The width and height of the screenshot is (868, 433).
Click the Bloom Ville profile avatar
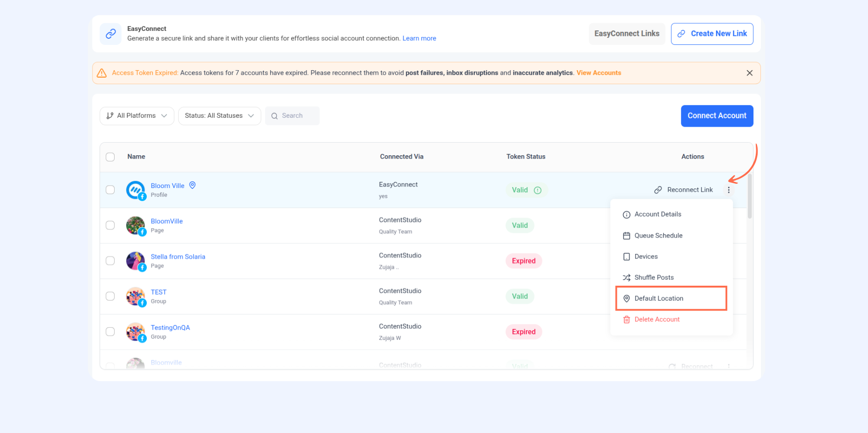coord(136,190)
